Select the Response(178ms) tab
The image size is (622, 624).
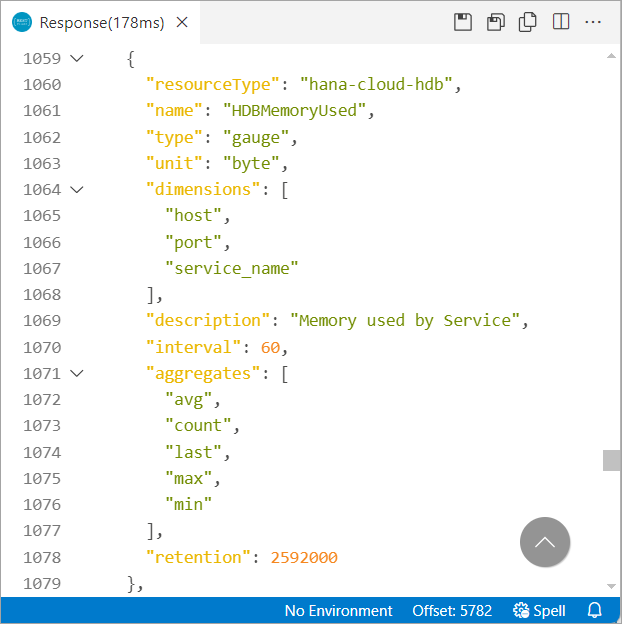click(x=102, y=23)
